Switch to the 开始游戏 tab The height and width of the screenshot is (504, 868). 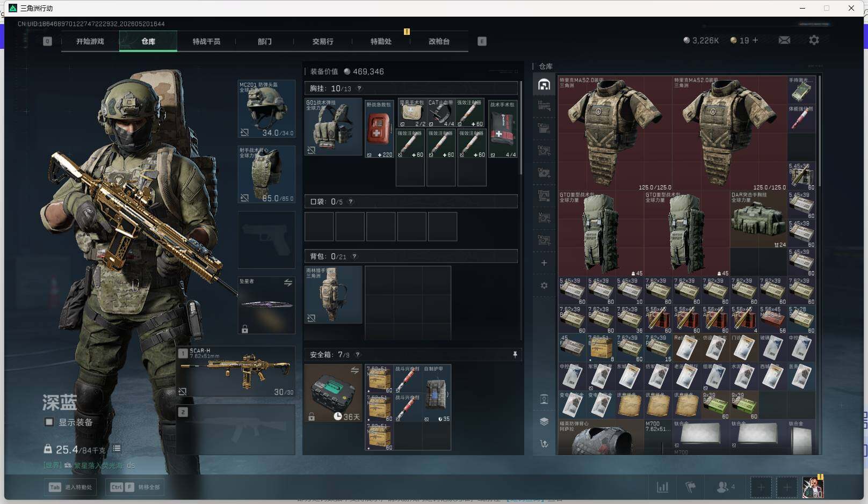click(x=90, y=41)
